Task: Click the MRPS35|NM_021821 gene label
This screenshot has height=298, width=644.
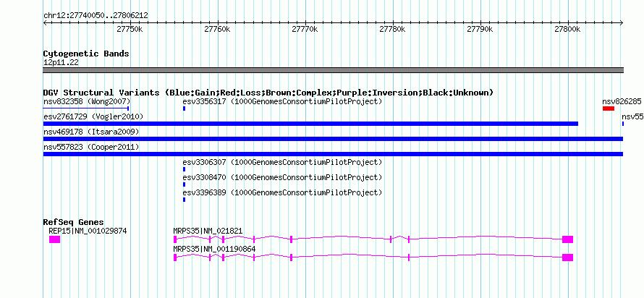Action: [x=208, y=231]
